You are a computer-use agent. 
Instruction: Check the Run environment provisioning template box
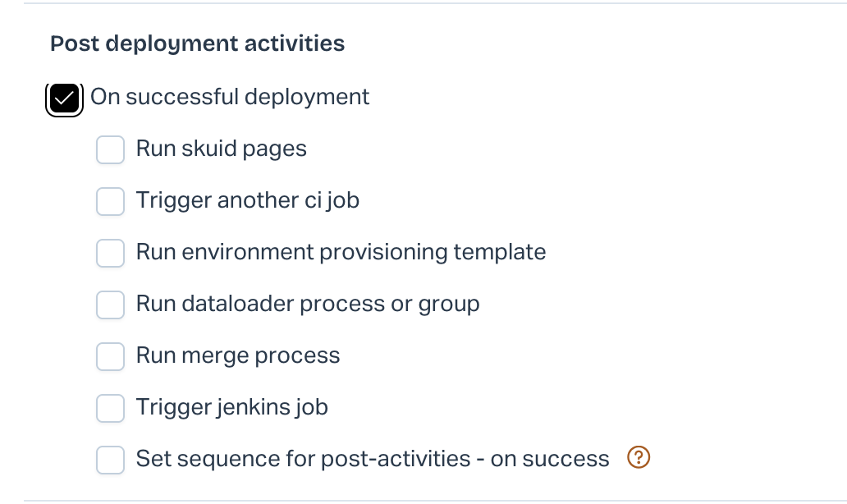tap(110, 253)
